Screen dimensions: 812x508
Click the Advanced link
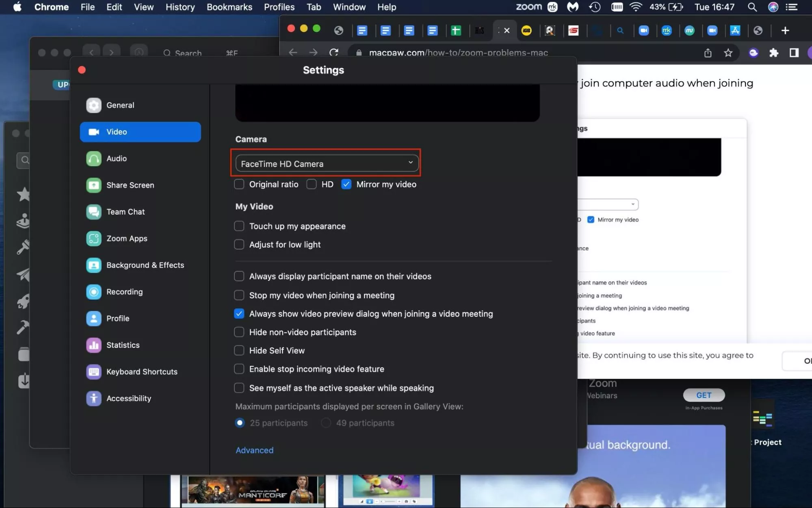tap(254, 450)
